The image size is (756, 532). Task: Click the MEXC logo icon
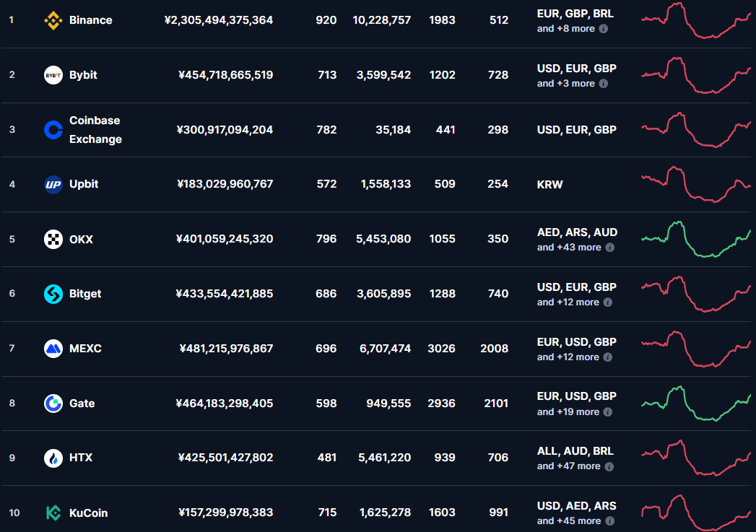point(53,349)
